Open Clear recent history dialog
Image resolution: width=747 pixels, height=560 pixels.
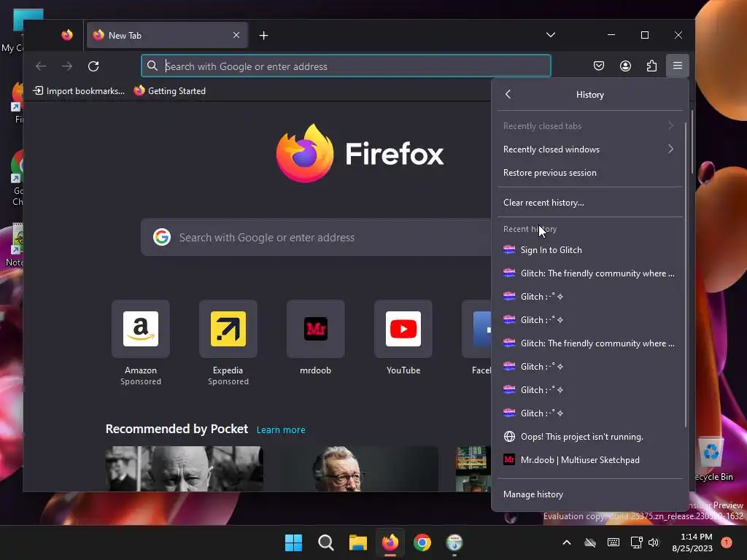point(589,203)
